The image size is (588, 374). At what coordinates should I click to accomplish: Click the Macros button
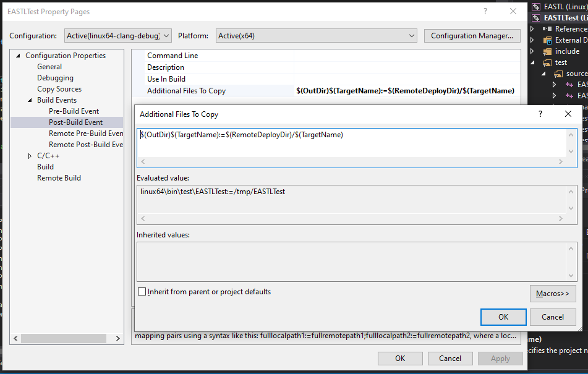[x=552, y=293]
